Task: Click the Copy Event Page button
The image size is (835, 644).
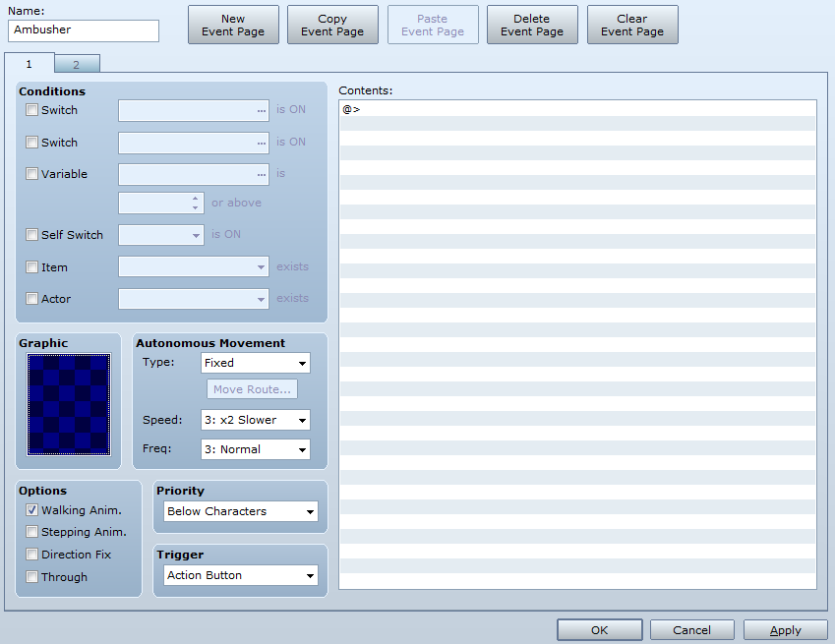Action: (332, 25)
